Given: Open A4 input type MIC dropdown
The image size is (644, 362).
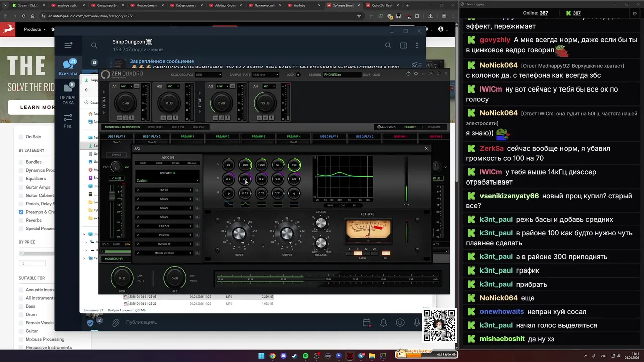Looking at the screenshot, I should pos(269,86).
